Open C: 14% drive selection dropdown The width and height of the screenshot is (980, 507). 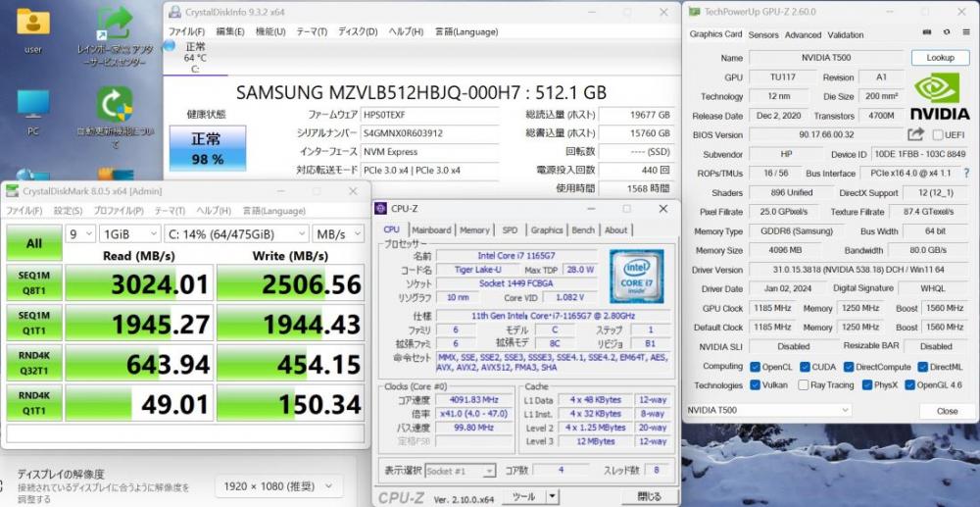236,233
